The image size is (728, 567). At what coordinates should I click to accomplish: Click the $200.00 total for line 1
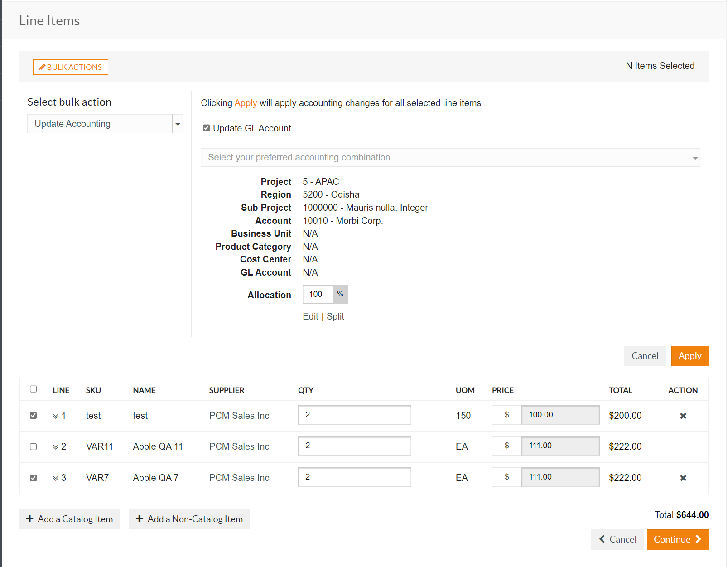[625, 416]
